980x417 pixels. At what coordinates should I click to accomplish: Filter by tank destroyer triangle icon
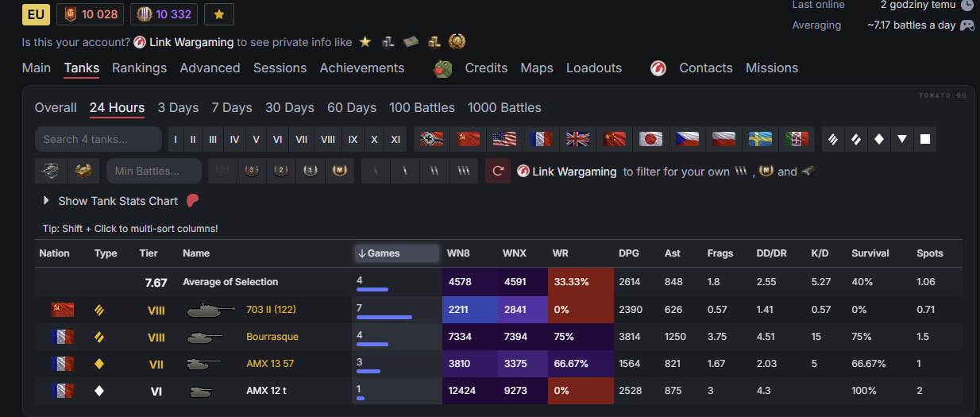pyautogui.click(x=901, y=139)
